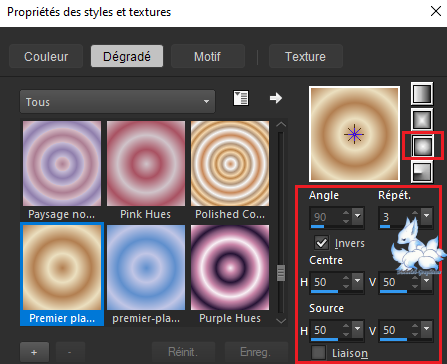Click the Source H value field
The image size is (447, 364).
(x=326, y=330)
